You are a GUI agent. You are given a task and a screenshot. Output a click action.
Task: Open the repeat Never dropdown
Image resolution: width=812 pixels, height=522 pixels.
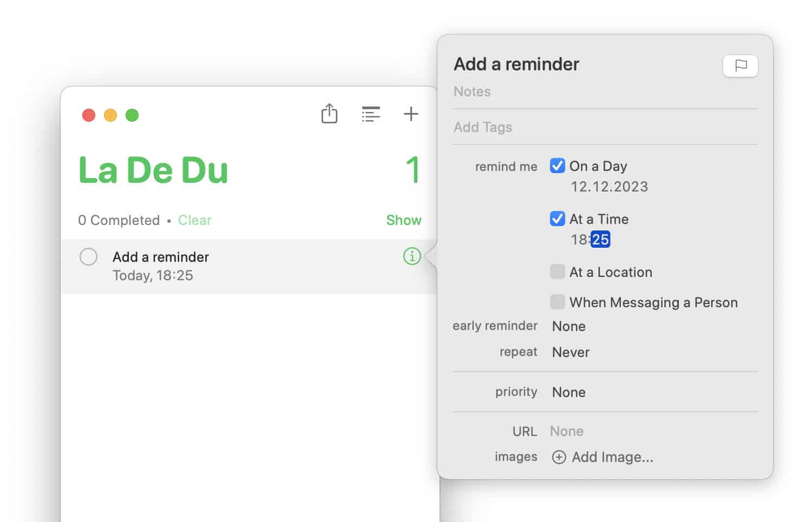click(x=569, y=352)
